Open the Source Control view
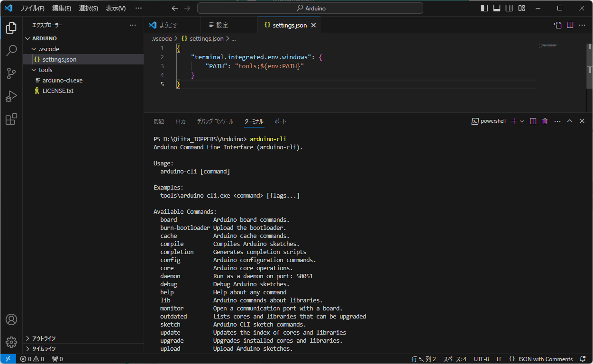593x364 pixels. (x=11, y=73)
